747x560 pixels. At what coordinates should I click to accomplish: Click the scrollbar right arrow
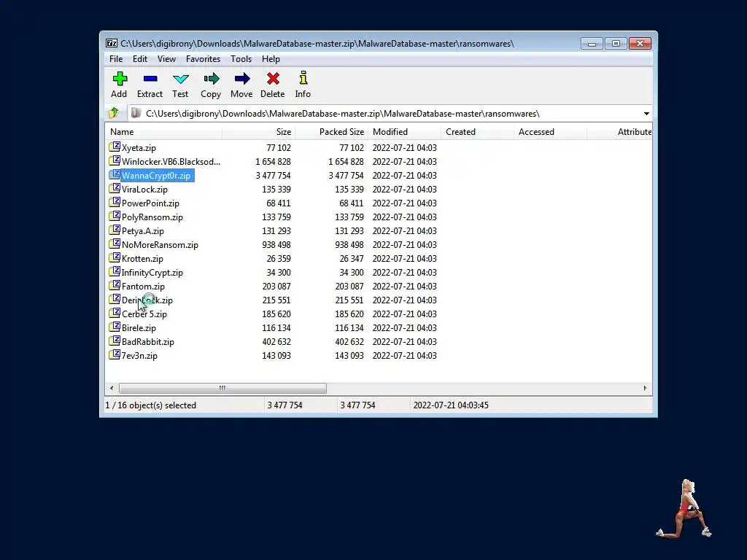(x=645, y=388)
